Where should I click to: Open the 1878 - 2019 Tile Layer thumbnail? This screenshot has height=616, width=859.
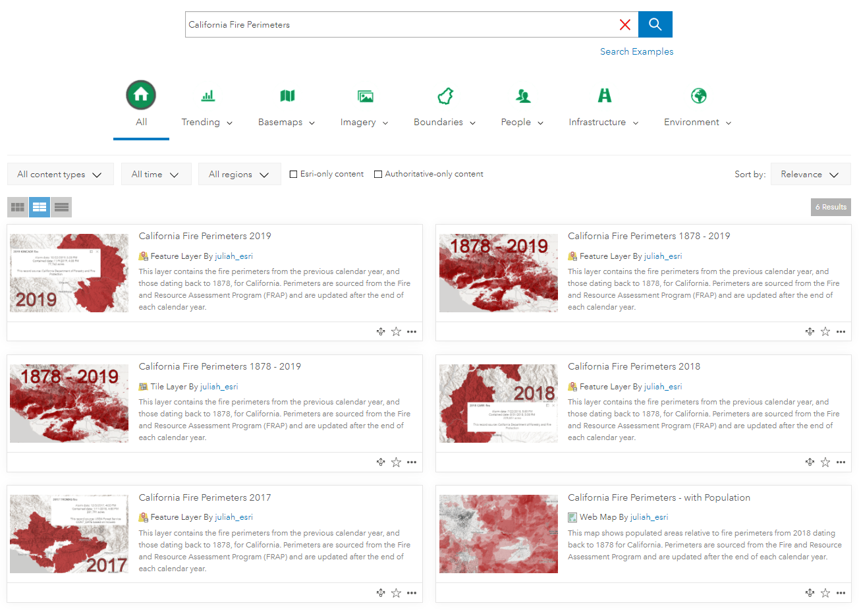point(69,403)
